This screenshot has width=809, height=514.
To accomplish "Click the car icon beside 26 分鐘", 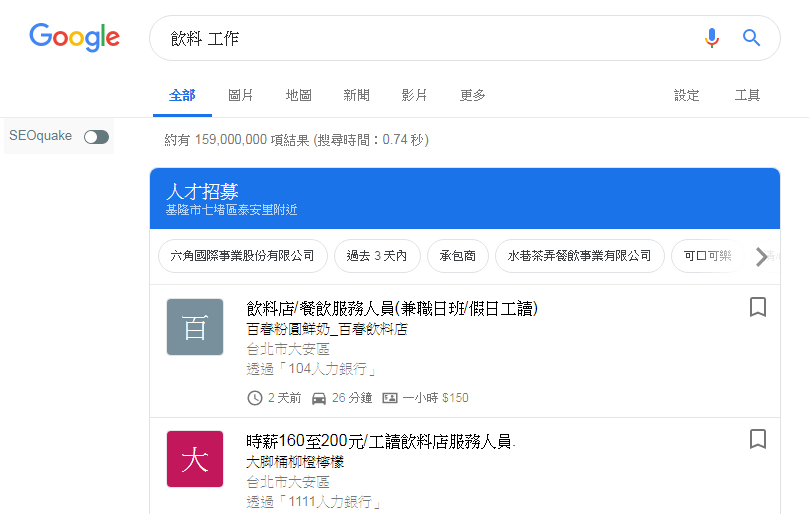I will (319, 398).
